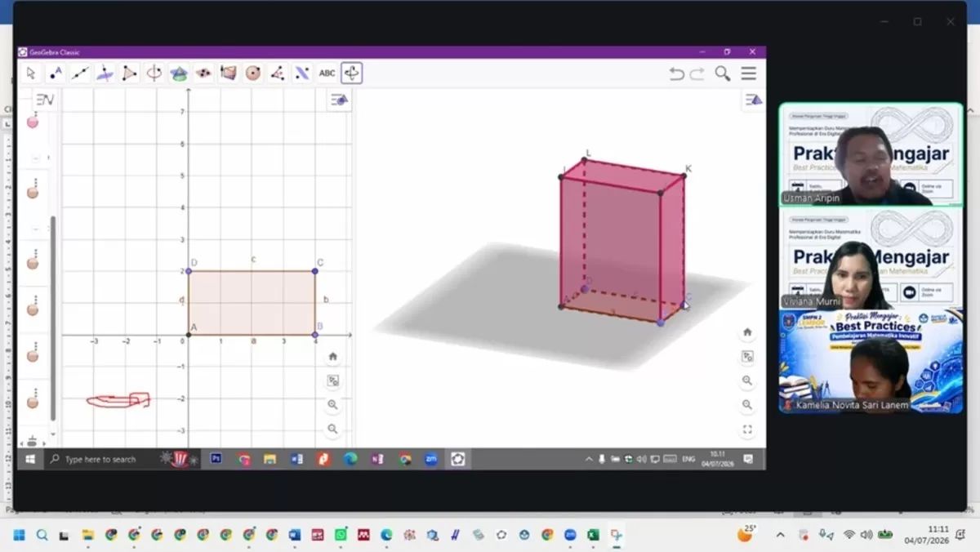Select the Perpendicular line and plane tool

105,73
